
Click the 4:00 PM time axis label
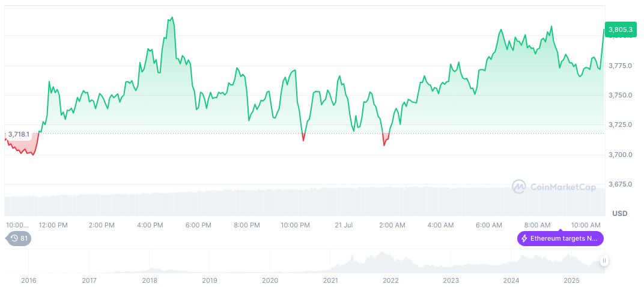(x=150, y=225)
